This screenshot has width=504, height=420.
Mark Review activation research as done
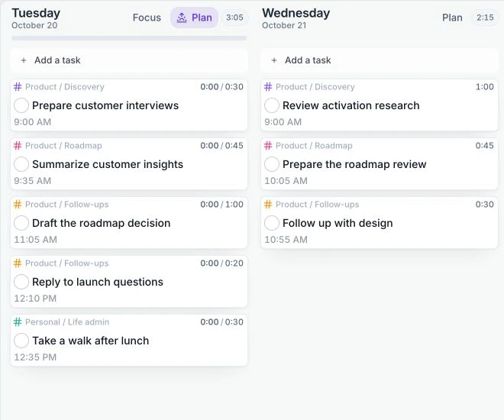(272, 105)
